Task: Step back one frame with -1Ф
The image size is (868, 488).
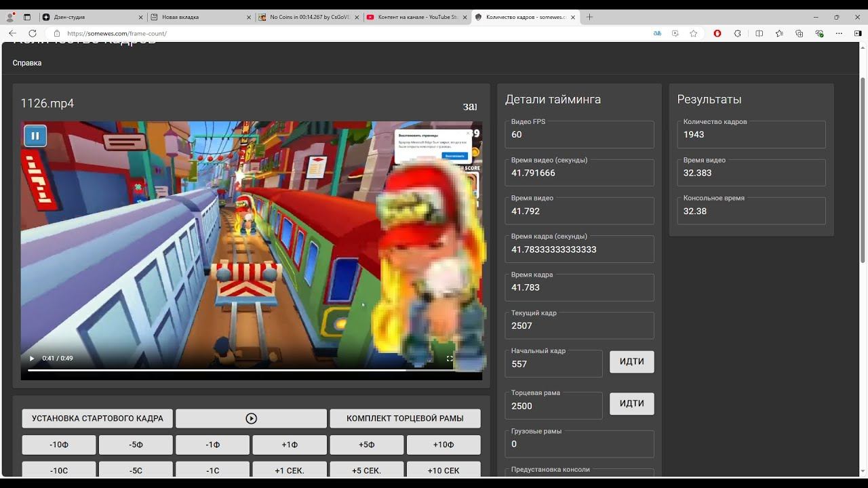Action: (212, 445)
